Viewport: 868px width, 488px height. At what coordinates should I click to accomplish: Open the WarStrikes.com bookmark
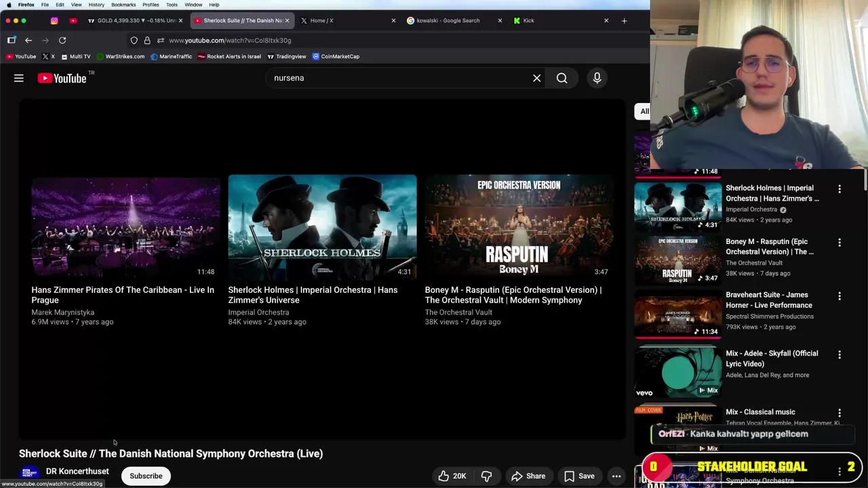[121, 56]
